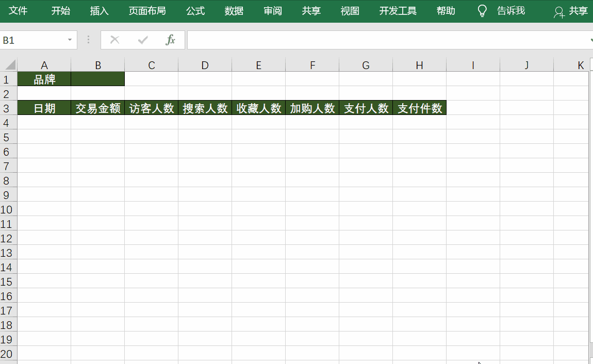
Task: Select column E header
Action: point(259,65)
